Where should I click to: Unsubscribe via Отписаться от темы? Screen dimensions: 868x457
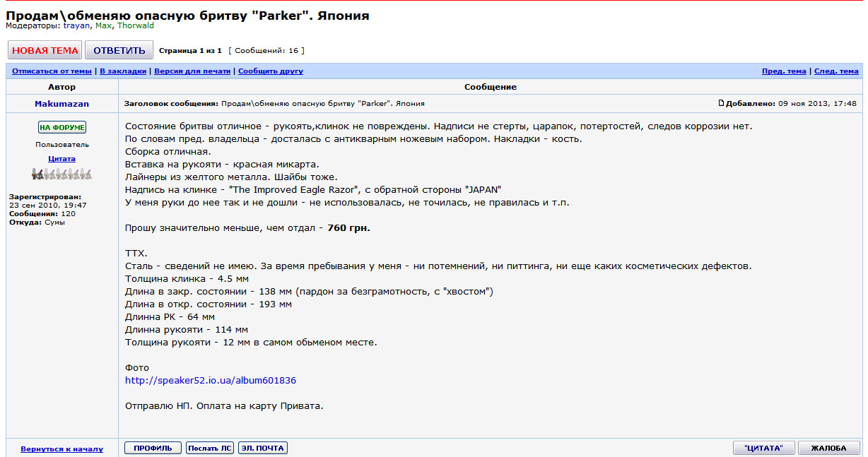coord(52,71)
